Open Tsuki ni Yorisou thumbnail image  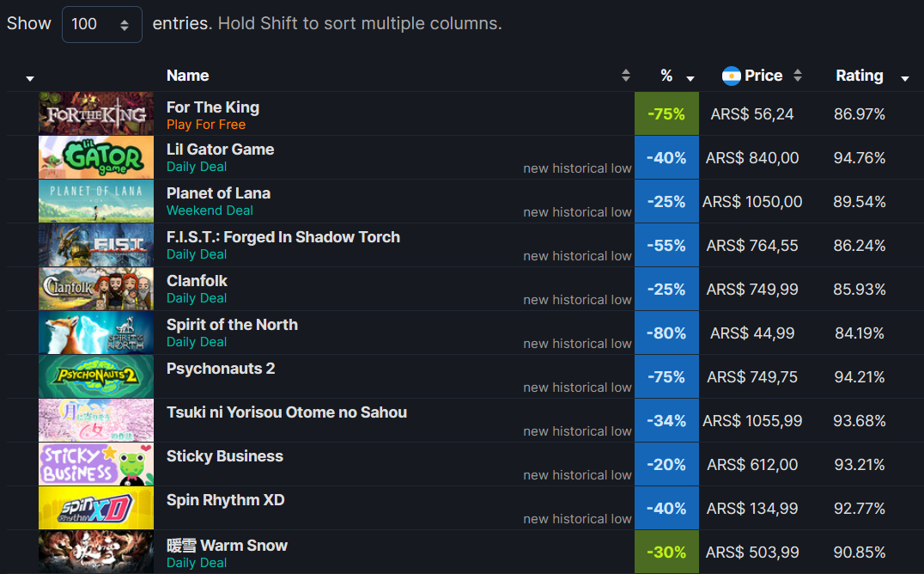click(96, 421)
